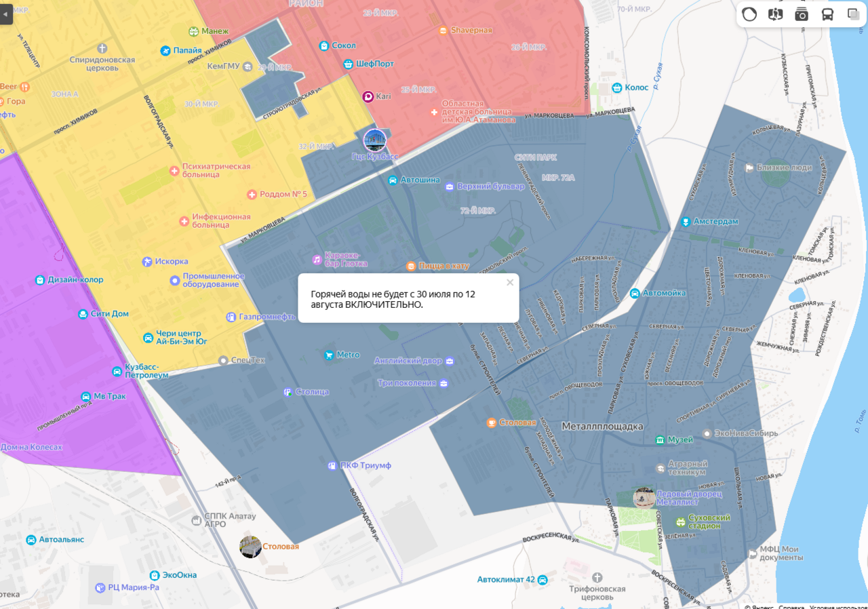Open the Ледовый дворец Металлист photo marker
868x609 pixels.
[x=644, y=498]
